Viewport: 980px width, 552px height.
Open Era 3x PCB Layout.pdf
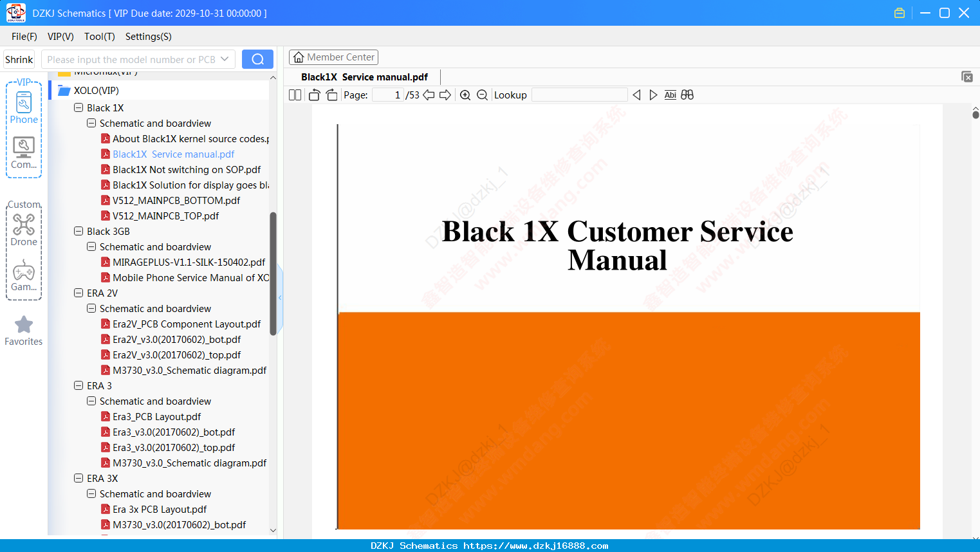(160, 510)
